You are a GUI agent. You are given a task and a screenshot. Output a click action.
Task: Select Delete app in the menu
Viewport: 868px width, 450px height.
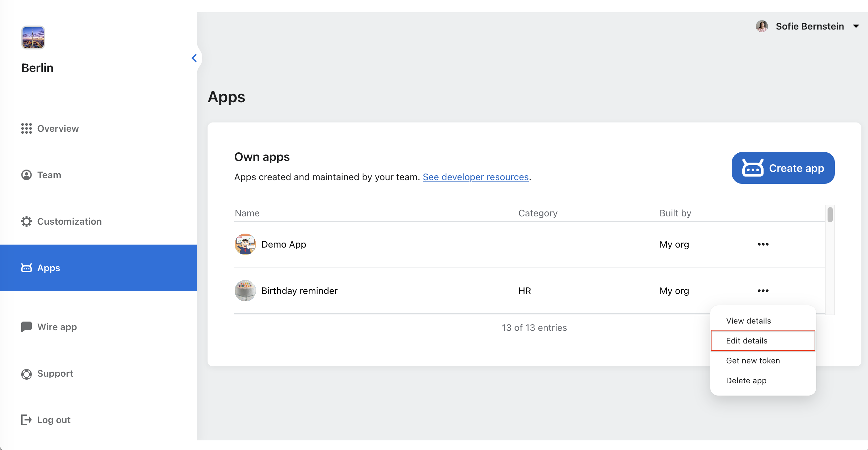[x=763, y=381]
